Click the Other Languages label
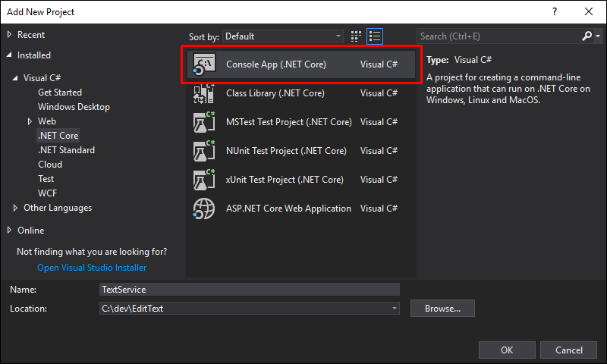The height and width of the screenshot is (364, 607). 58,208
